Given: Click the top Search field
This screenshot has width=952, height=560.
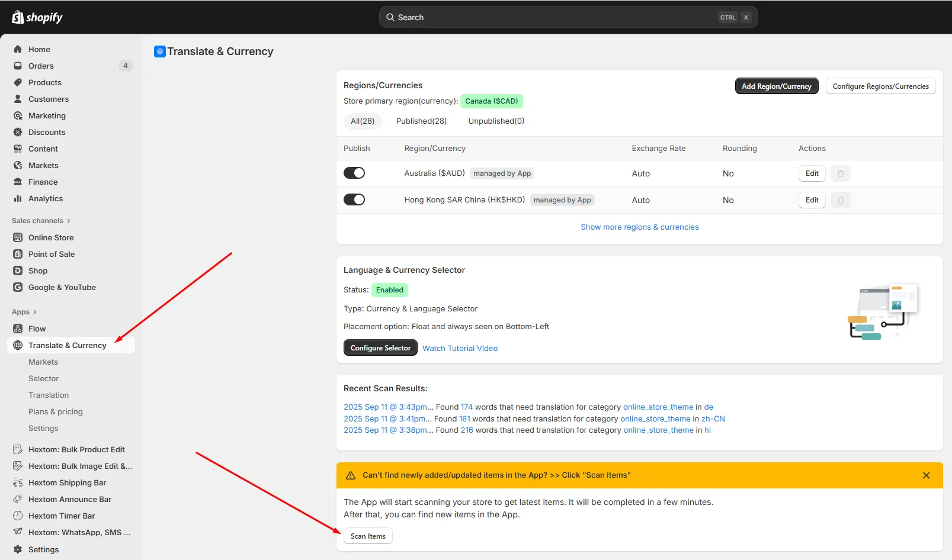Looking at the screenshot, I should point(568,17).
